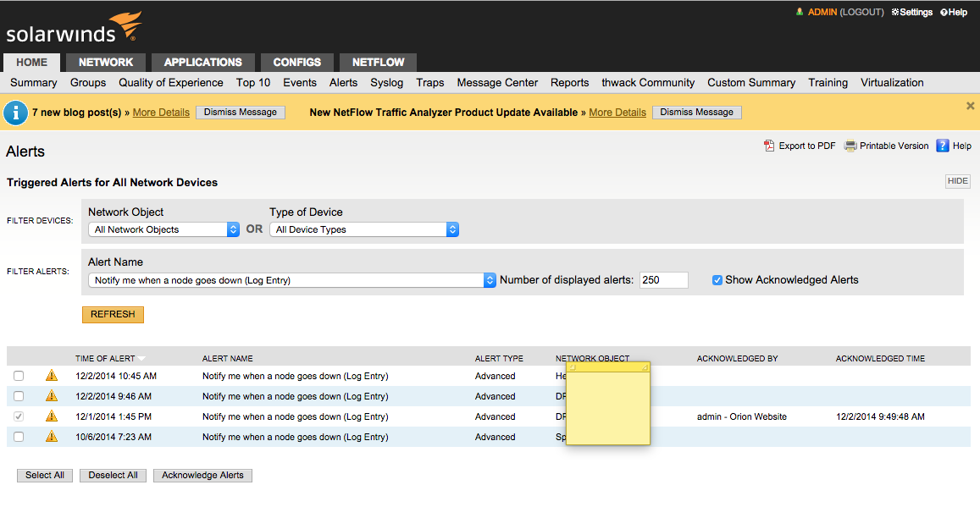Click the yellow sticky note
Viewport: 980px width, 518px height.
(x=608, y=404)
